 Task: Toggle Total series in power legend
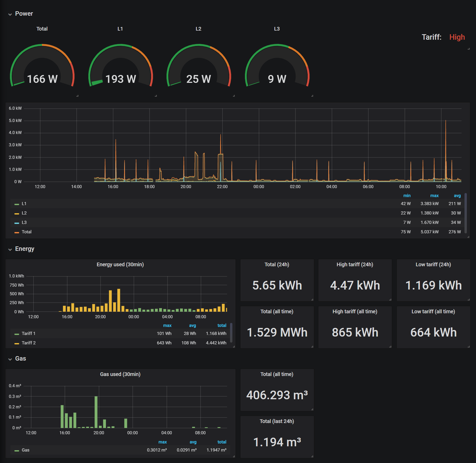(27, 232)
